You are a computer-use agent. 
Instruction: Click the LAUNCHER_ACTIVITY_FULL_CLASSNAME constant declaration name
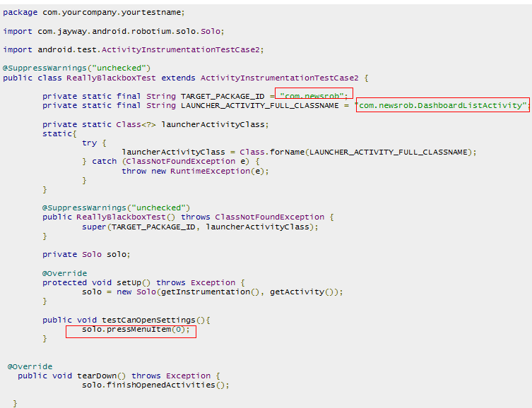point(259,105)
